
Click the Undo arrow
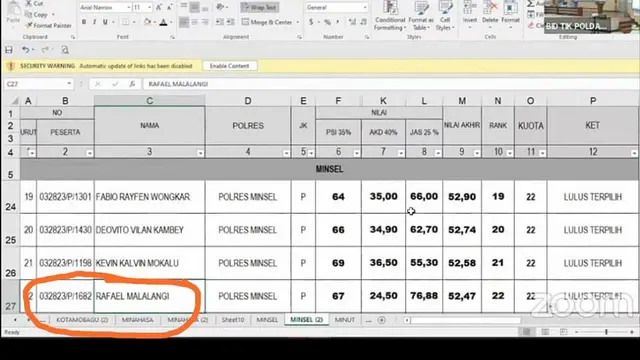click(25, 50)
